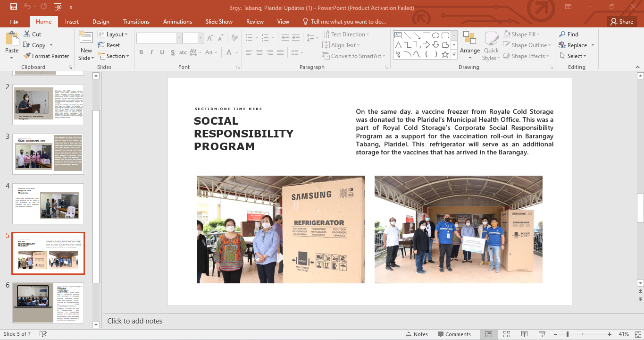Toggle text Shadow formatting
The height and width of the screenshot is (340, 644).
[173, 52]
